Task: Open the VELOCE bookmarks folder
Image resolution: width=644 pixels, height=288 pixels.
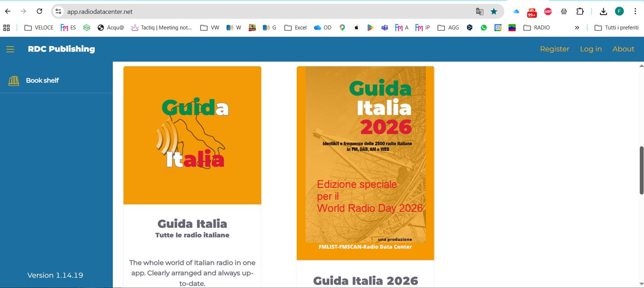Action: [x=39, y=28]
